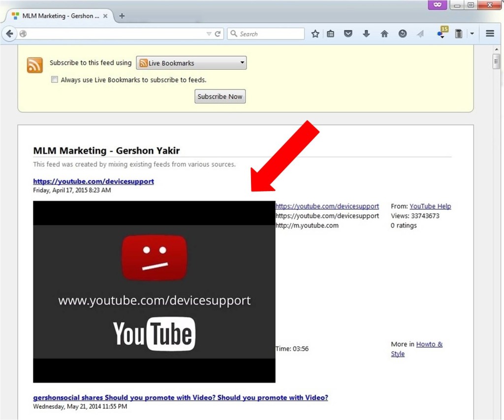This screenshot has height=420, width=504.
Task: Click the orange RSS feed icon
Action: [x=35, y=65]
